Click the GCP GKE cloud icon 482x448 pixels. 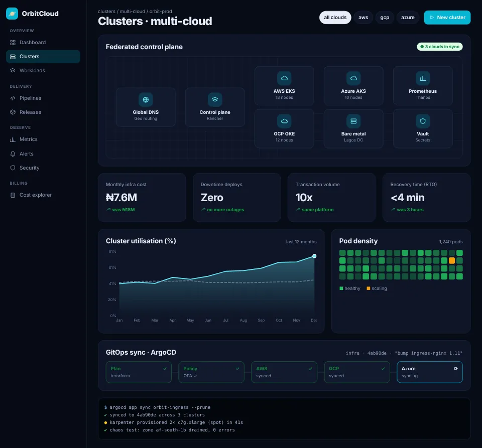284,121
